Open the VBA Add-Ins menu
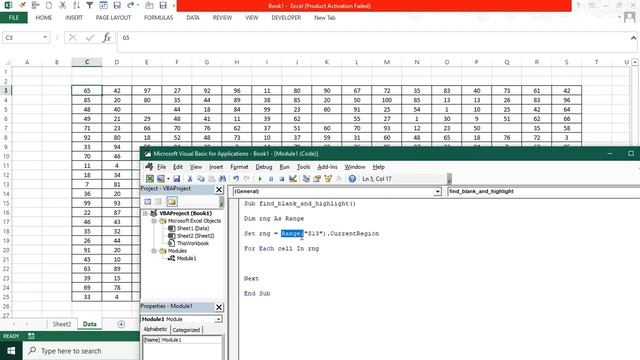This screenshot has height=360, width=640. (327, 167)
